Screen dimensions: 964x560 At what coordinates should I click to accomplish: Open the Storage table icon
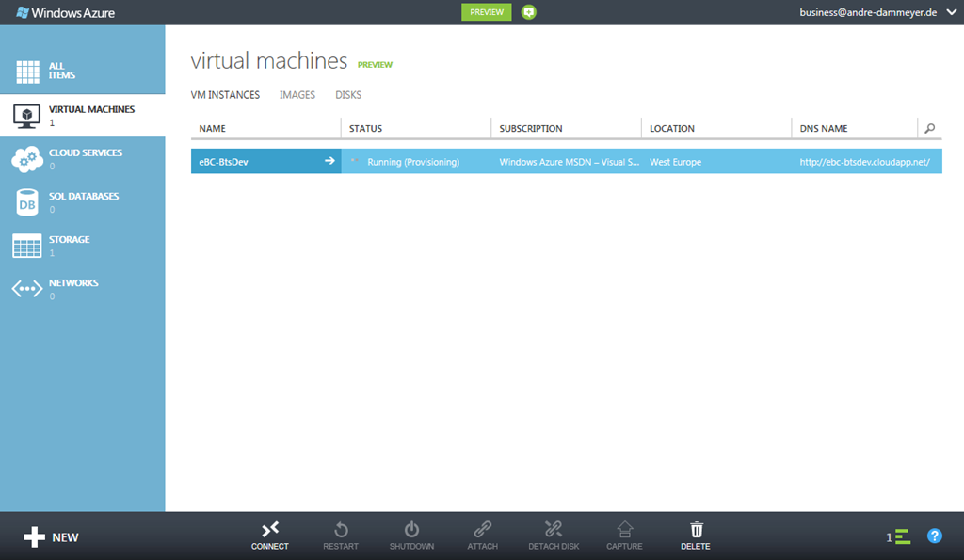pyautogui.click(x=27, y=246)
